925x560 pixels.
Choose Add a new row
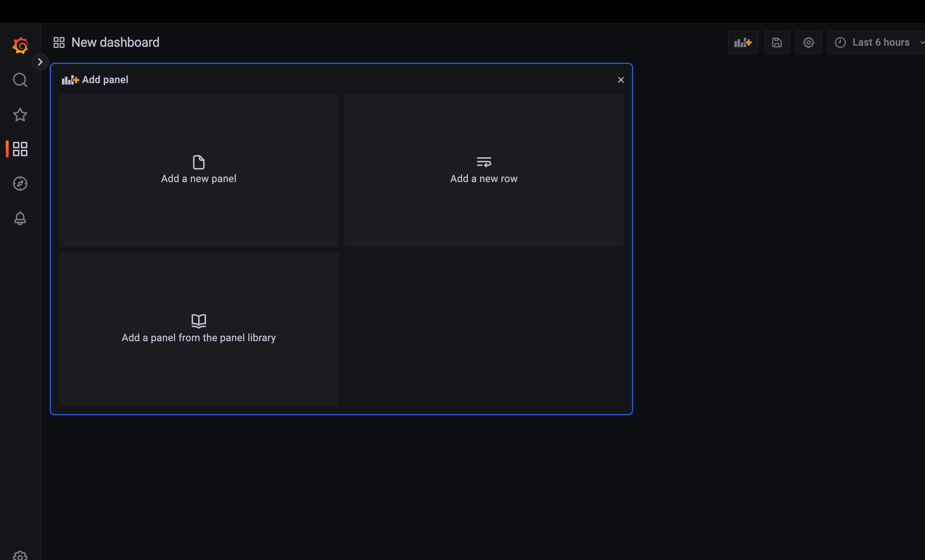(483, 170)
